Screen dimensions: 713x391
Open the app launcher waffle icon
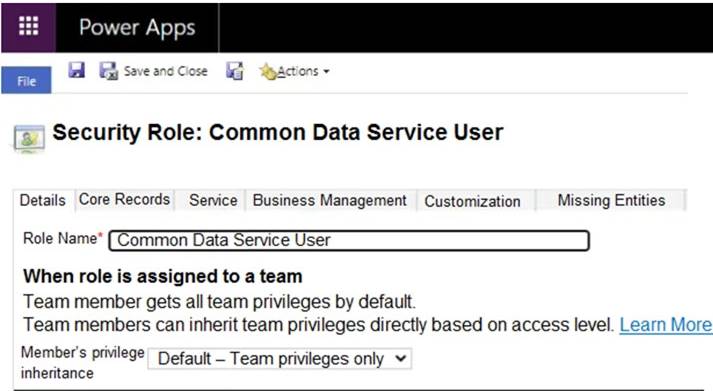tap(28, 26)
